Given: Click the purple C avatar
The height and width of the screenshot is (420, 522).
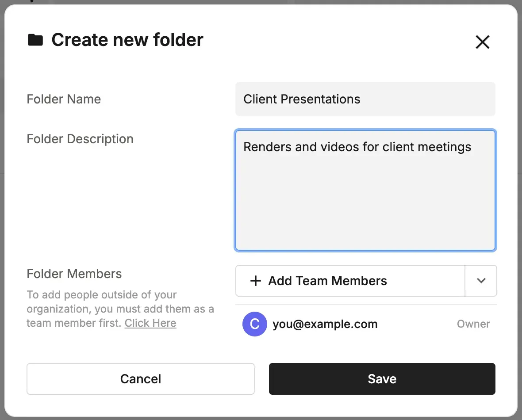Looking at the screenshot, I should click(255, 324).
